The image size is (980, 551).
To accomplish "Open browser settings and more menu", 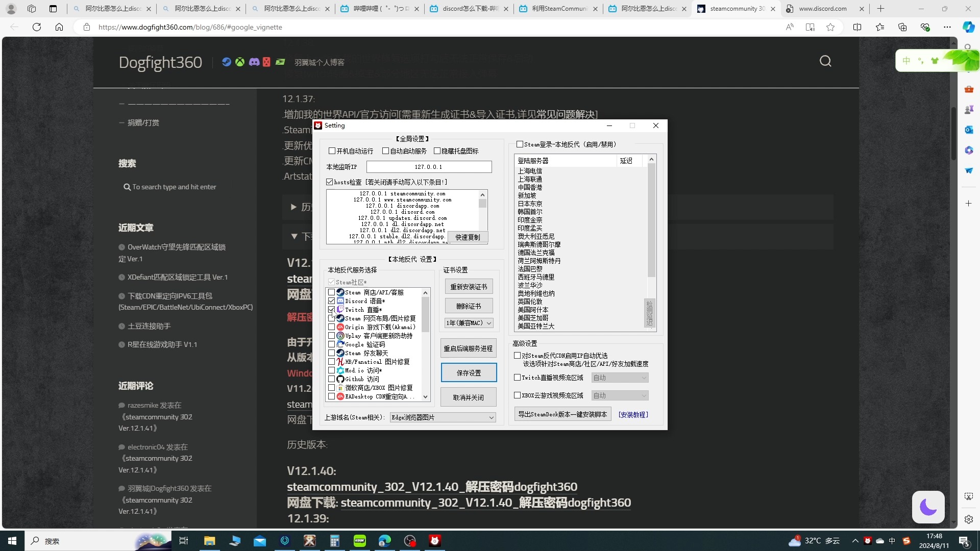I will 947,27.
